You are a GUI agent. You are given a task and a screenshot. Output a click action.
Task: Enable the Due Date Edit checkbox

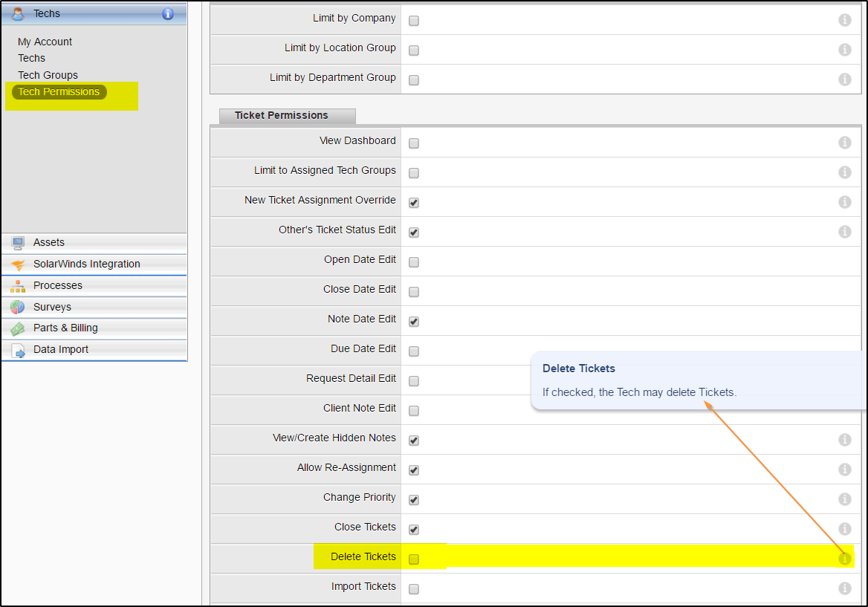pyautogui.click(x=413, y=352)
